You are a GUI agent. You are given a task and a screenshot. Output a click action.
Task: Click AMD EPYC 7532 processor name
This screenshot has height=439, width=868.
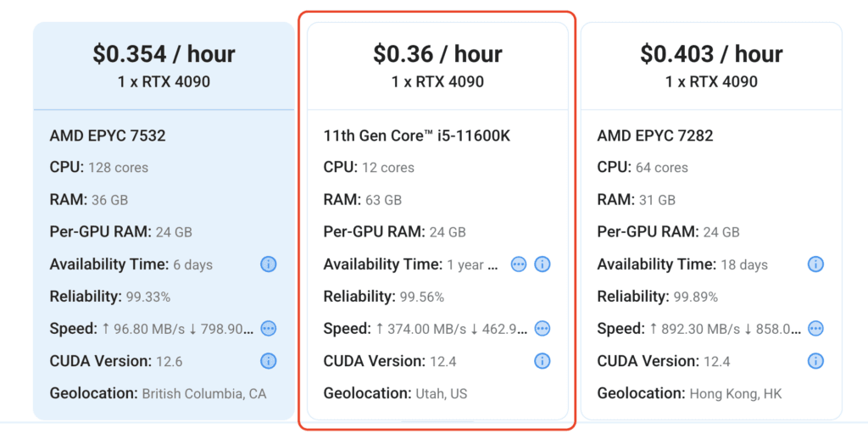click(108, 136)
